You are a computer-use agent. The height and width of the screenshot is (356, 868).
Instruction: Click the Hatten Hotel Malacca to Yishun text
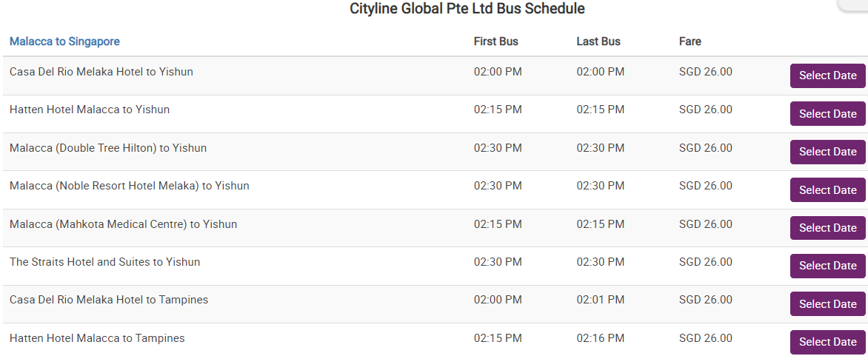(90, 110)
